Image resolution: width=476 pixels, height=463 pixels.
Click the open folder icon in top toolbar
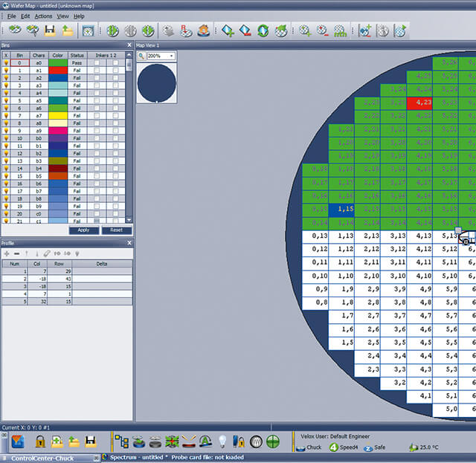(x=68, y=30)
